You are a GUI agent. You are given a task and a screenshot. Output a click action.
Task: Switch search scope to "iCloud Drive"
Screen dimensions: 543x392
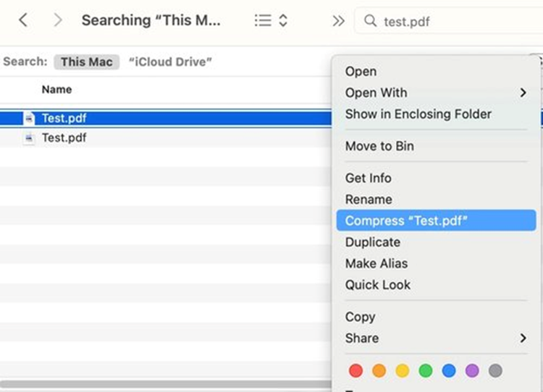(x=170, y=61)
